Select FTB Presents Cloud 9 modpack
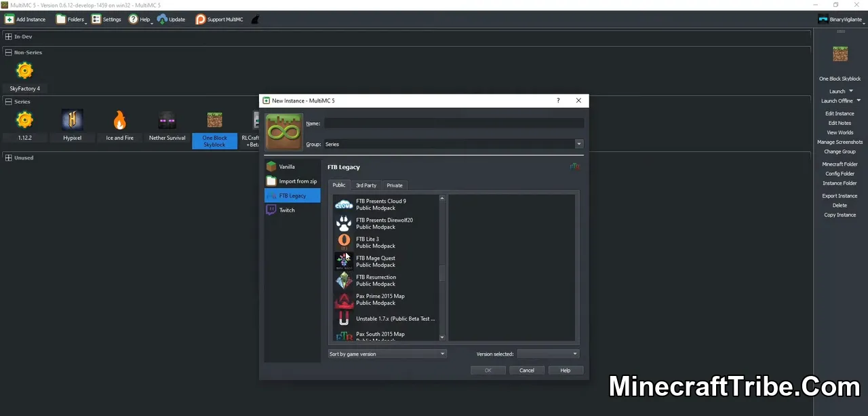Viewport: 868px width, 416px height. (x=385, y=204)
